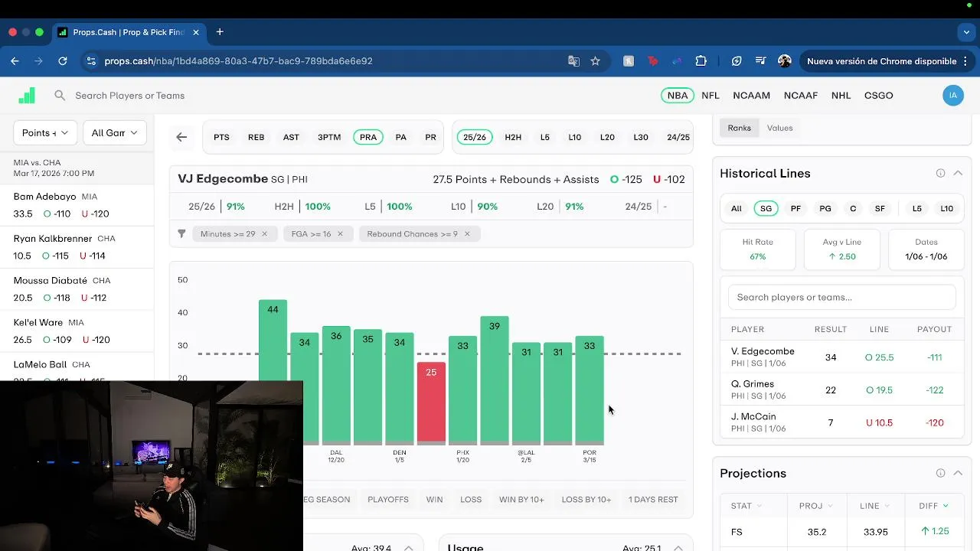The width and height of the screenshot is (980, 551).
Task: Click the red 25 bar in chart
Action: tap(431, 403)
